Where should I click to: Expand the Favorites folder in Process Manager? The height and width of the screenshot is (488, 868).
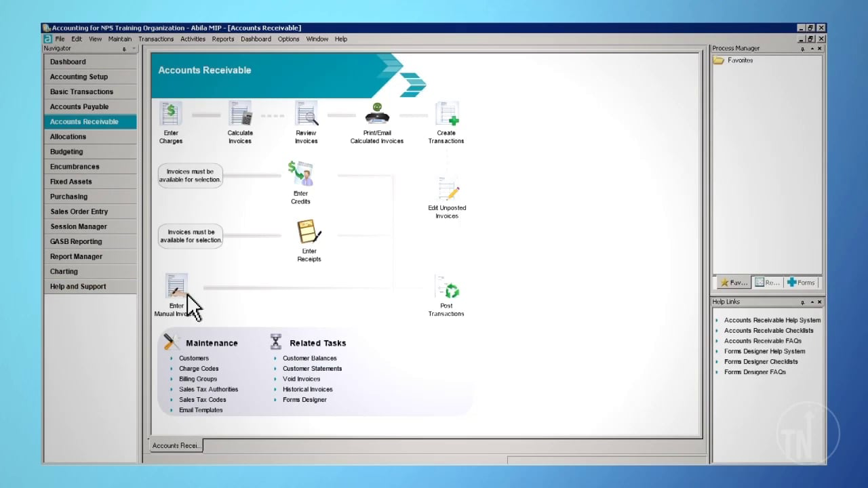(719, 60)
